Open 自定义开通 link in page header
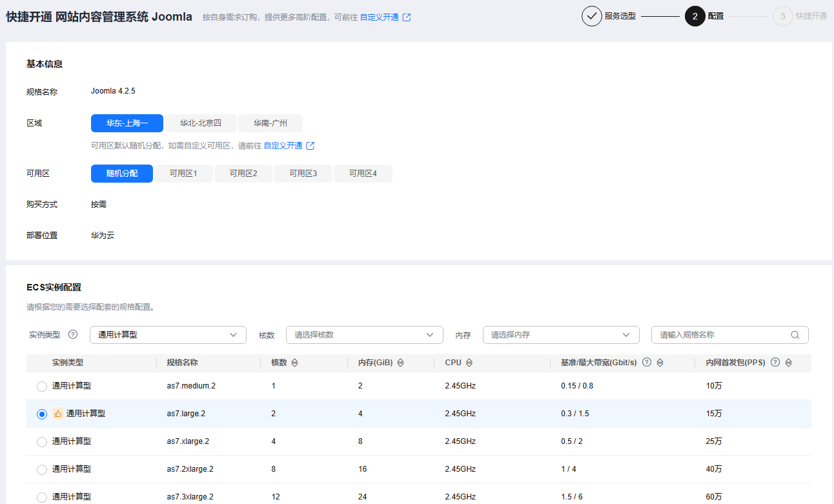 (380, 17)
